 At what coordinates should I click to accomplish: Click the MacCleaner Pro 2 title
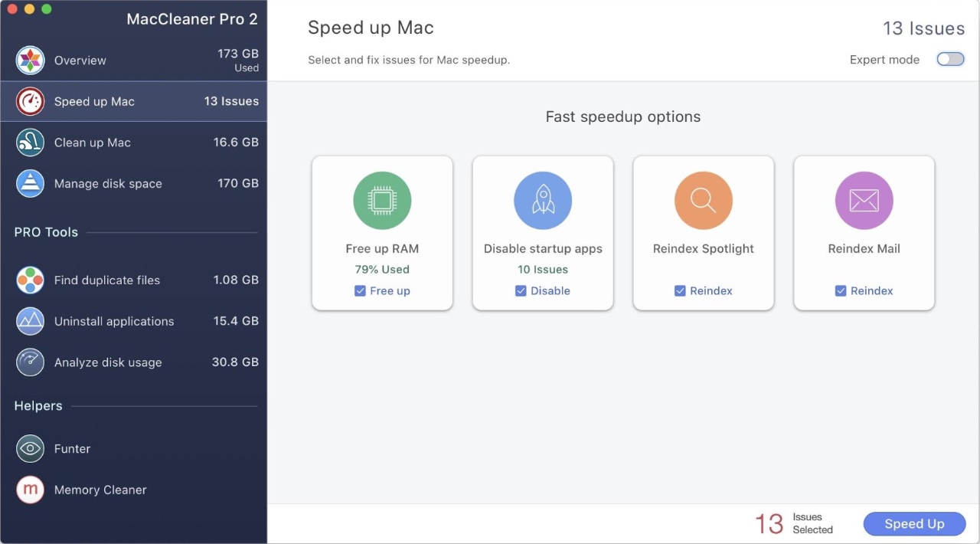[x=192, y=19]
